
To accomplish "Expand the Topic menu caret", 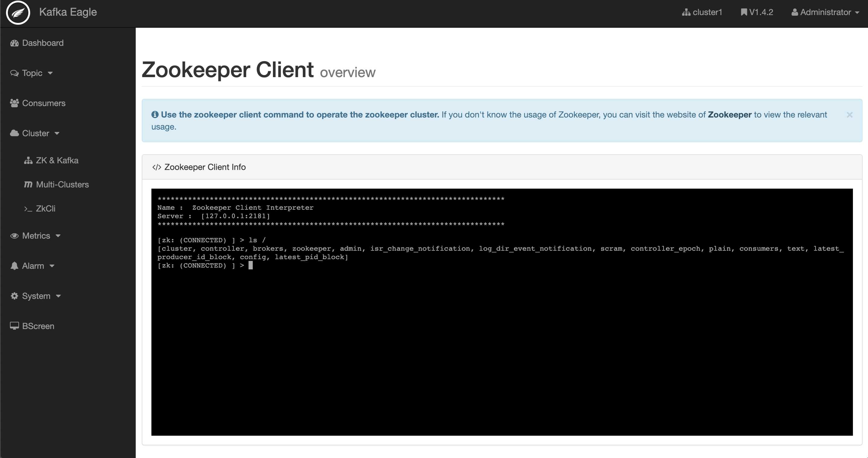I will click(x=50, y=73).
